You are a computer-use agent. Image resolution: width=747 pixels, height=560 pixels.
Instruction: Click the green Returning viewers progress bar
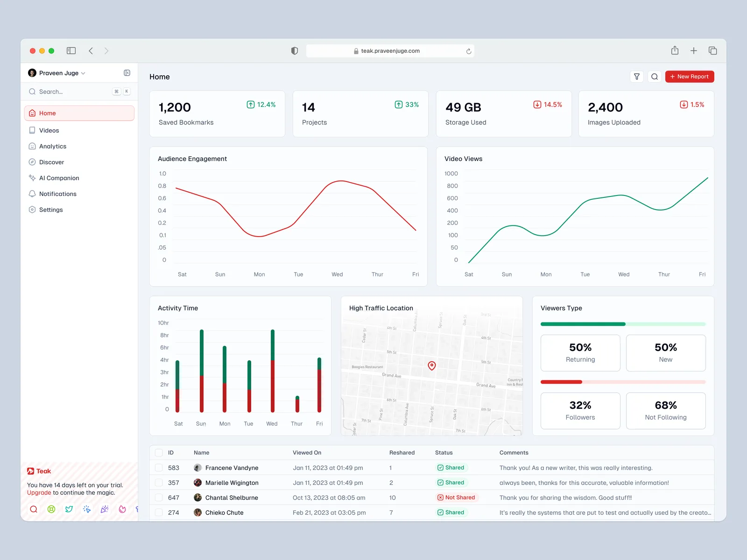(583, 324)
